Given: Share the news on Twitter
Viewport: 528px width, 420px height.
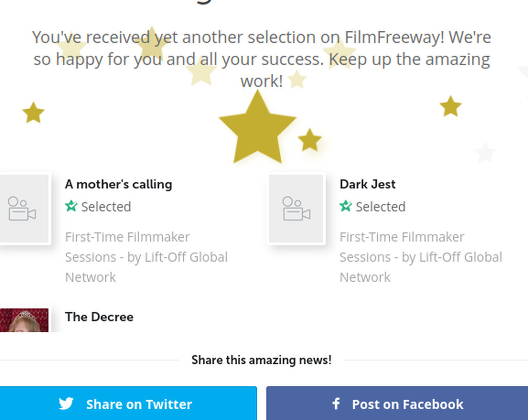Looking at the screenshot, I should 128,403.
